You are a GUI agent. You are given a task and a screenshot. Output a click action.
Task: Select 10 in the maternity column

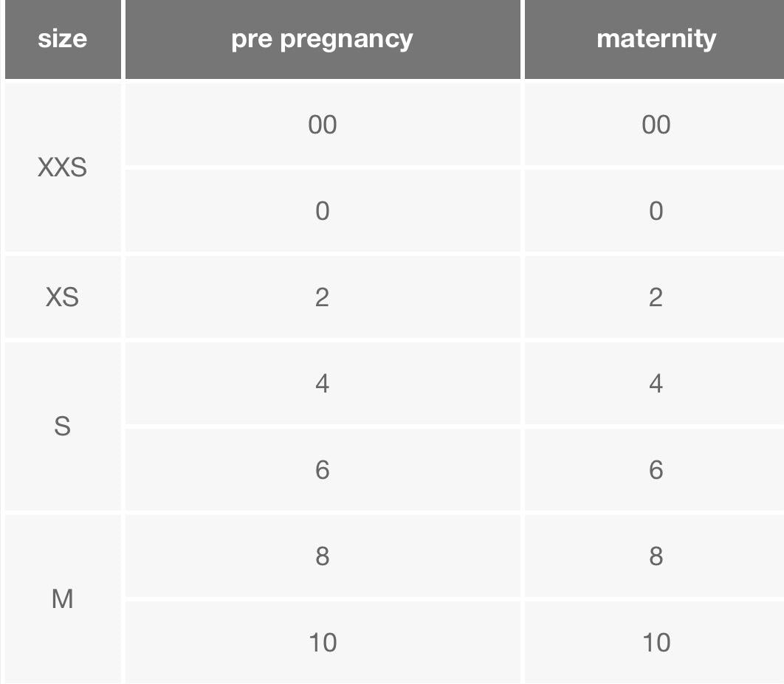click(656, 642)
